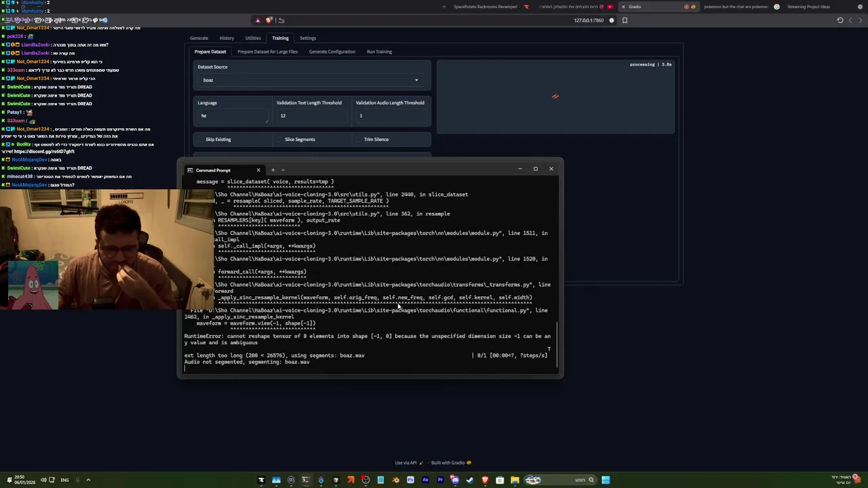Switch to Generate Configuration tab
The width and height of the screenshot is (868, 488).
pos(332,52)
